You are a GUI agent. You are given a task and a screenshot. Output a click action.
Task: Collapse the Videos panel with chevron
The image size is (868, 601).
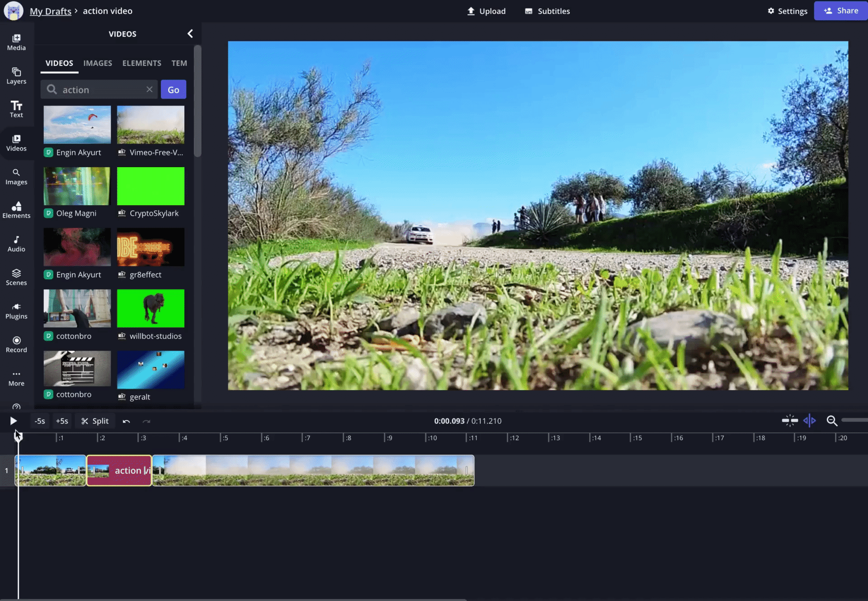(x=190, y=34)
